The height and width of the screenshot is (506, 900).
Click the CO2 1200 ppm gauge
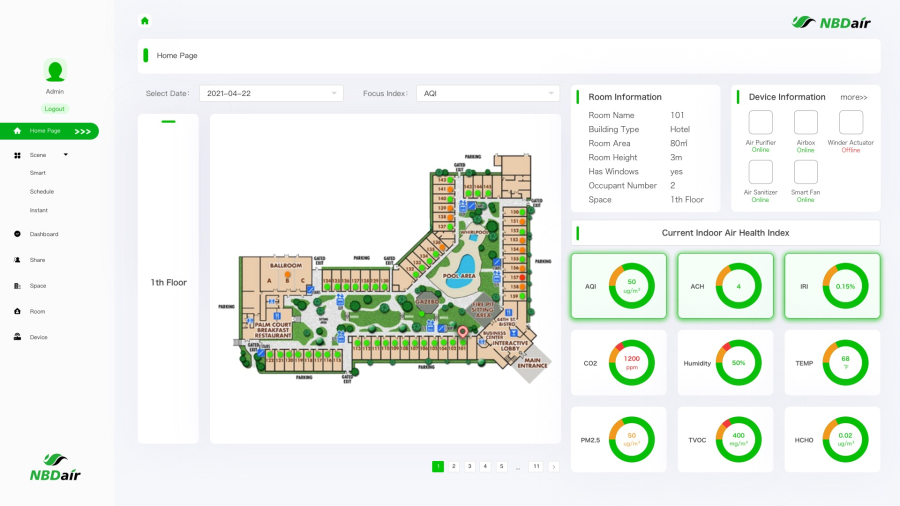[631, 363]
